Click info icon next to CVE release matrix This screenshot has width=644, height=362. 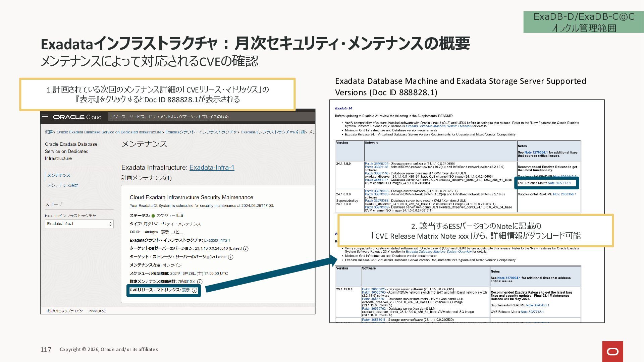[195, 290]
